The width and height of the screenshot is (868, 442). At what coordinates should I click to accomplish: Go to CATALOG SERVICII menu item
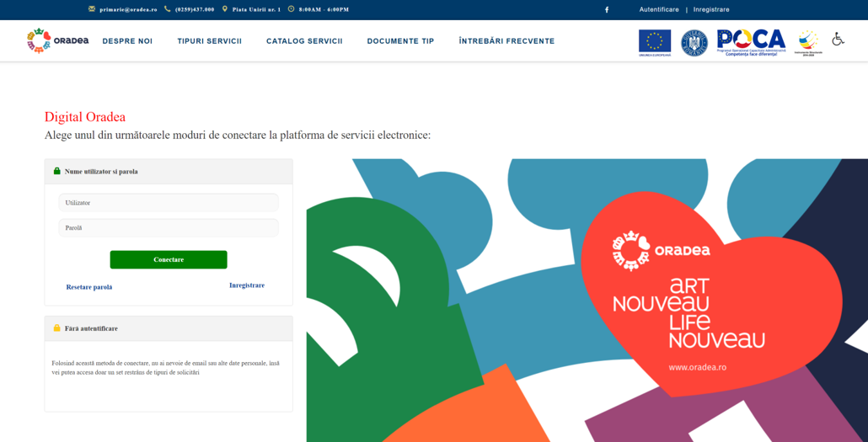(304, 41)
